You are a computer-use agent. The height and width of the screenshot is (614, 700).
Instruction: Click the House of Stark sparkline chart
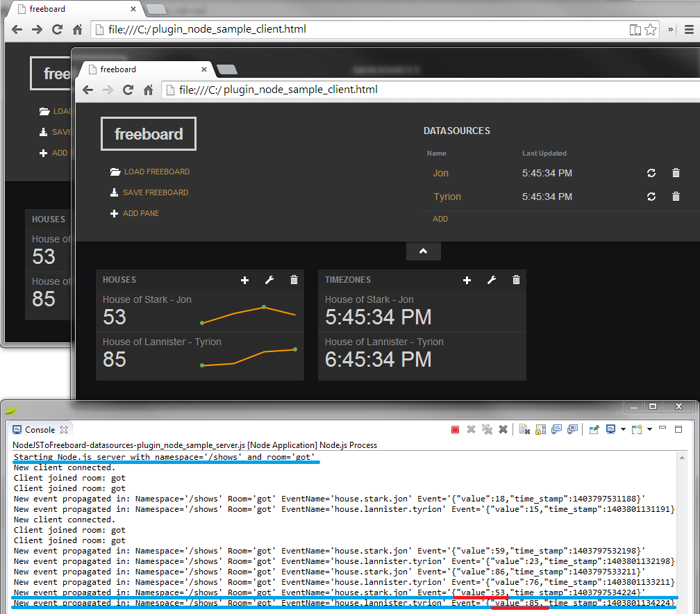pos(249,315)
